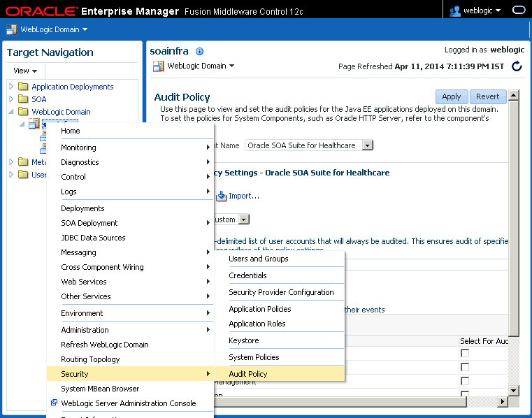Screen dimensions: 532x418
Task: Click the Select For Audit column header
Action: coord(484,341)
